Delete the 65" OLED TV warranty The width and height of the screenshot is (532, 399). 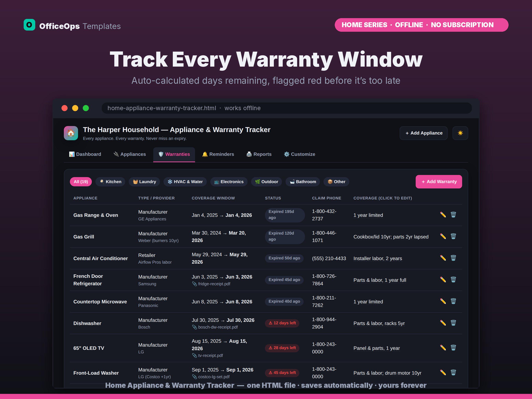(x=453, y=348)
